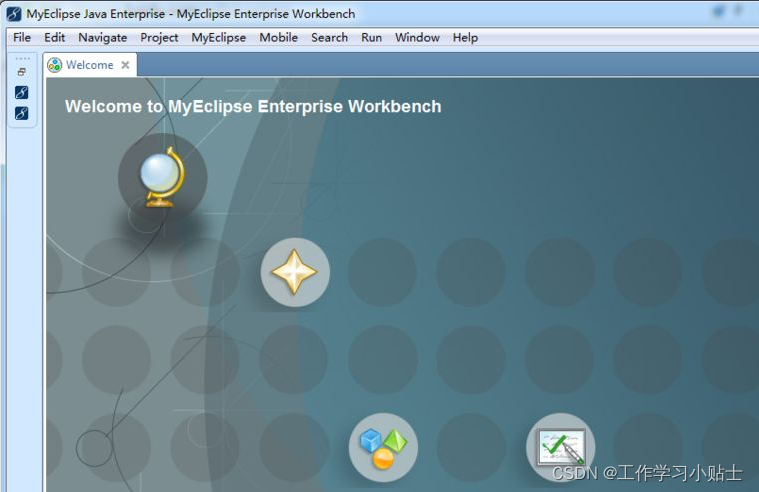Open the Search menu
Screen dimensions: 759x492
[329, 38]
